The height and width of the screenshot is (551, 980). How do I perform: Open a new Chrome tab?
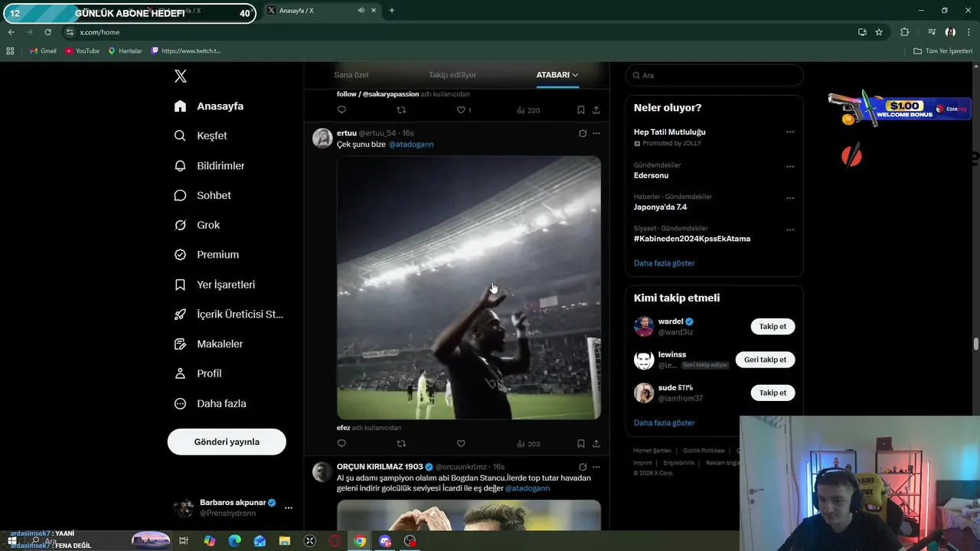(x=392, y=11)
